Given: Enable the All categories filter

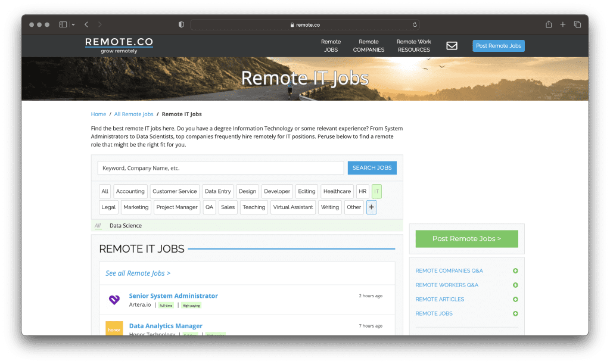Looking at the screenshot, I should (x=105, y=191).
